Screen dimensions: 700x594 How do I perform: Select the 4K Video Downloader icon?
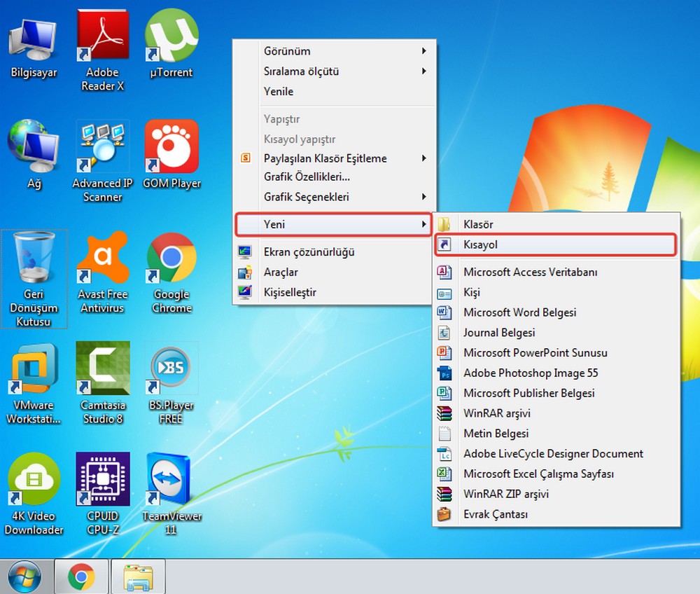[x=34, y=481]
